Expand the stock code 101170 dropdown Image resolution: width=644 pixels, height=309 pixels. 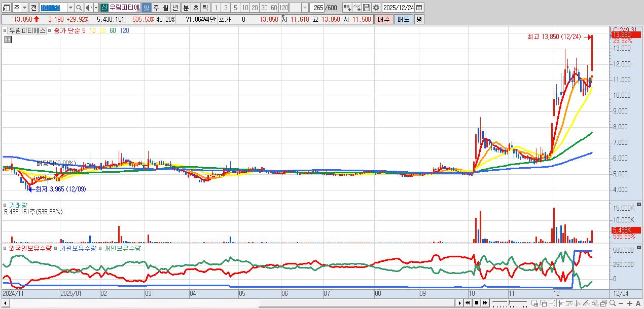pyautogui.click(x=70, y=8)
